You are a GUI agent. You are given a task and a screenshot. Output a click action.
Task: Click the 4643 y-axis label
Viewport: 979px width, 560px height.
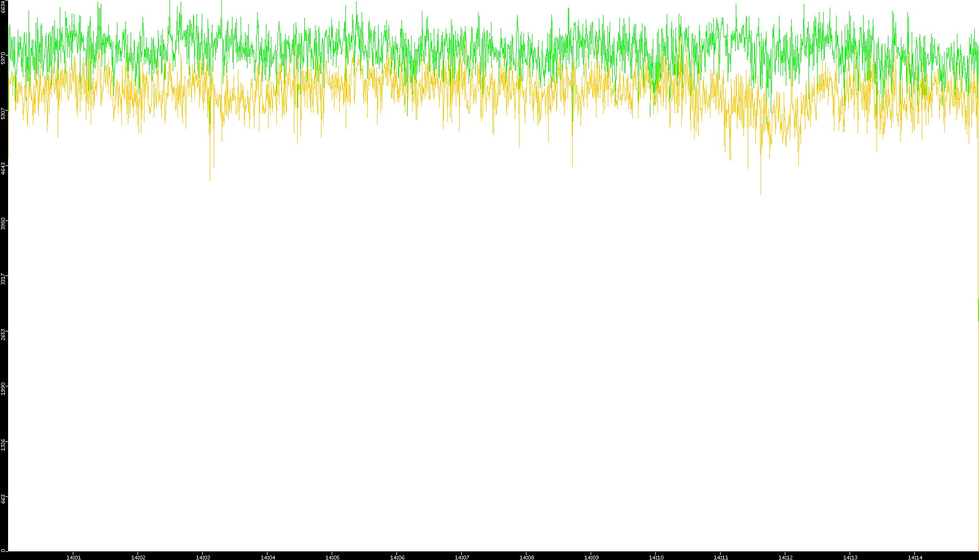click(3, 168)
